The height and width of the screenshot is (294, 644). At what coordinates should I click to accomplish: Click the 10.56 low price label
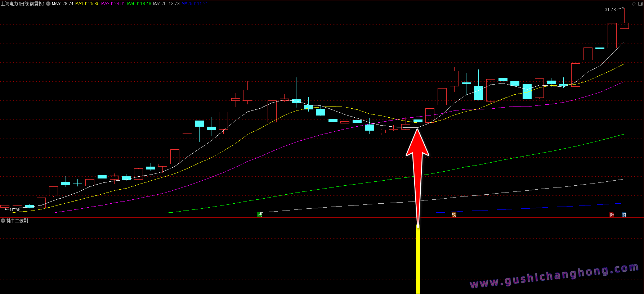(x=15, y=210)
